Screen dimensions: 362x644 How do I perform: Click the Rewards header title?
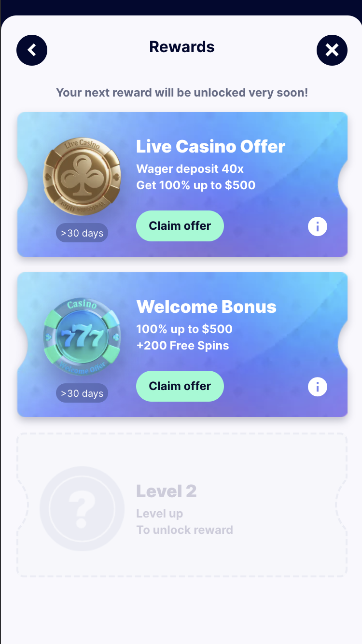182,47
